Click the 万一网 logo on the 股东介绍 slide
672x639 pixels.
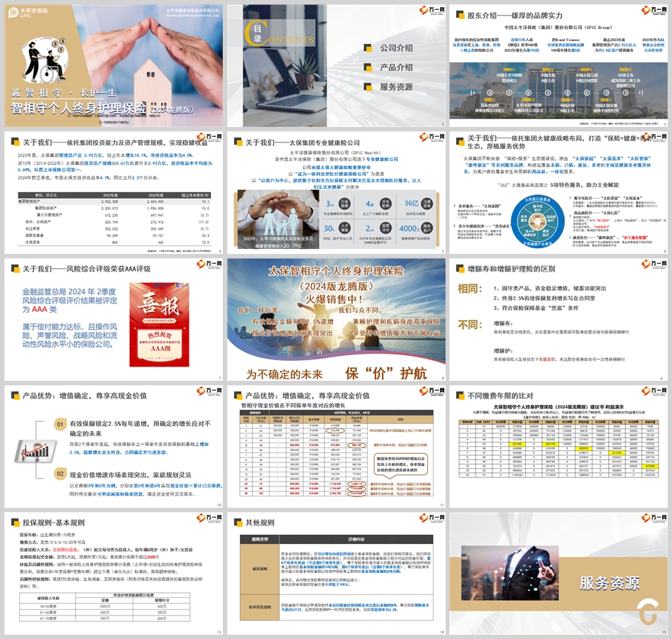pos(654,10)
